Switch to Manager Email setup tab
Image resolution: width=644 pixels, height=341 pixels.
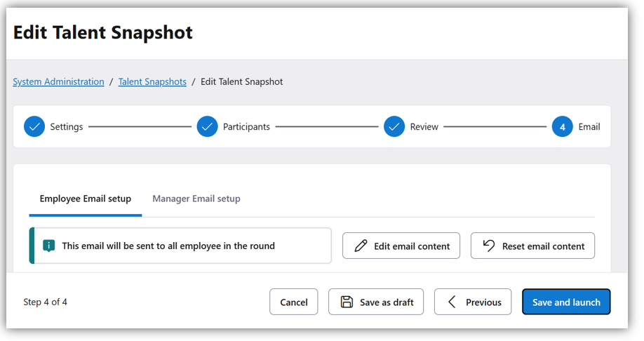196,199
